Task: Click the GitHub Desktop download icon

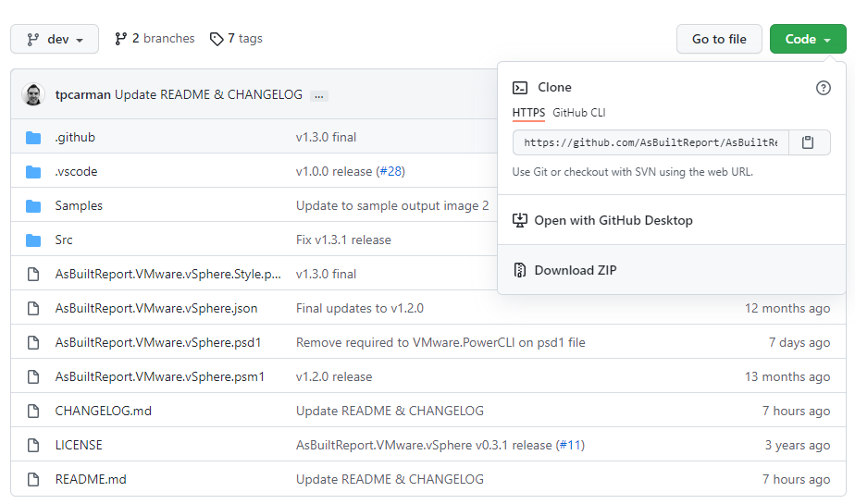Action: coord(520,220)
